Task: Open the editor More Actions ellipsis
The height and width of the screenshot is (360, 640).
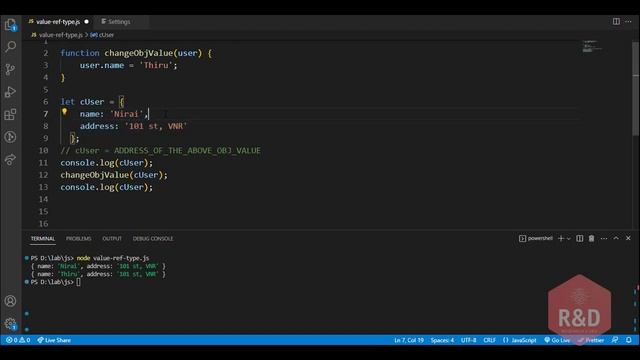Action: [x=628, y=22]
